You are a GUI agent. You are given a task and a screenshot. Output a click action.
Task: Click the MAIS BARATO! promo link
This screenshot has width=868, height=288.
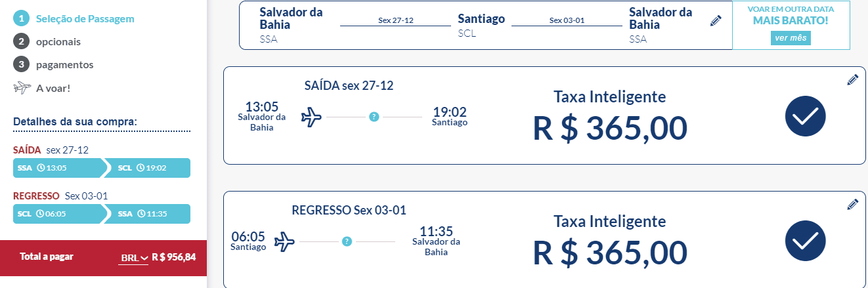click(x=791, y=20)
